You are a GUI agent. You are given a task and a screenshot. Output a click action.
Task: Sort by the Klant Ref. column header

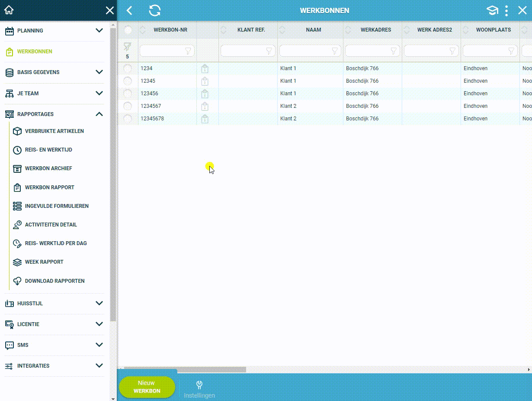tap(251, 30)
